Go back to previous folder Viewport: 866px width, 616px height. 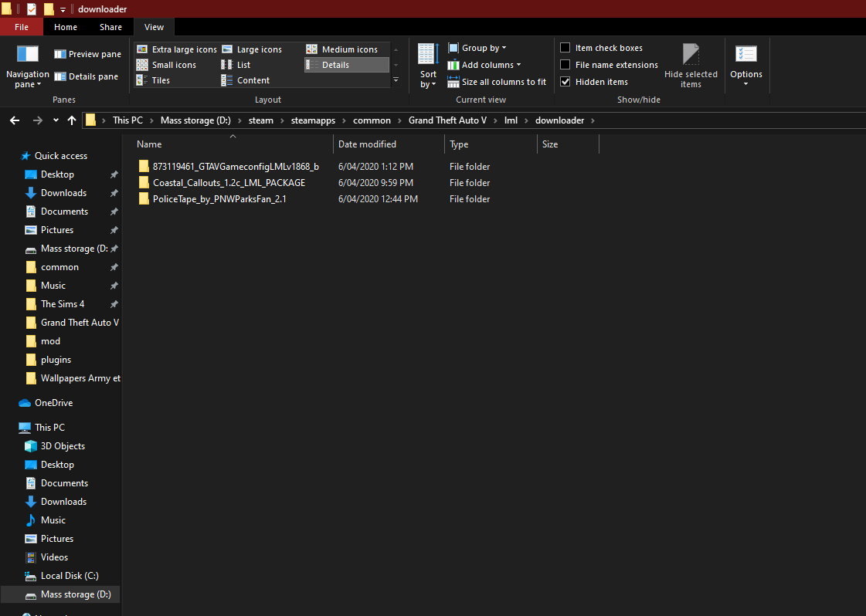pyautogui.click(x=15, y=120)
